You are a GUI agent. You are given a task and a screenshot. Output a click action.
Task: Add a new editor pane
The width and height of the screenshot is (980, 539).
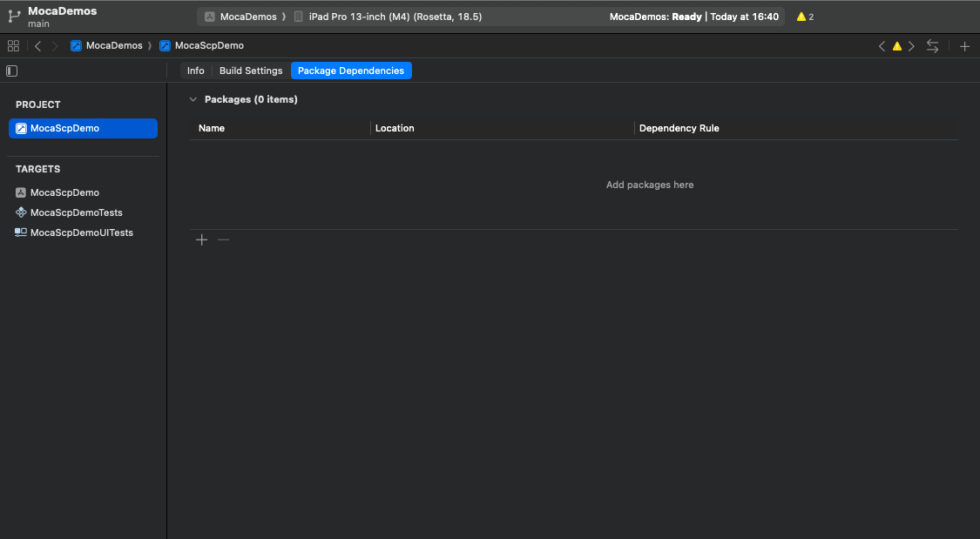tap(964, 46)
